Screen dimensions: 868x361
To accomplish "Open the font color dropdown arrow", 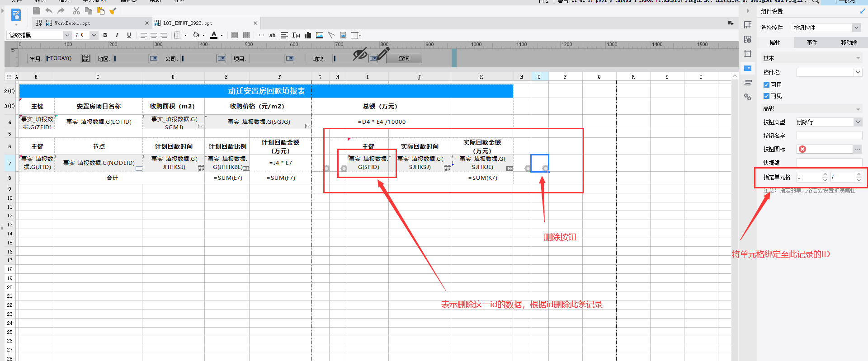I will click(222, 36).
